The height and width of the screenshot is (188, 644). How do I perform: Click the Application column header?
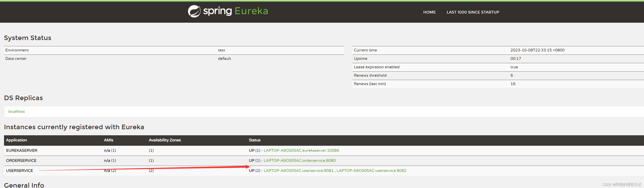16,140
